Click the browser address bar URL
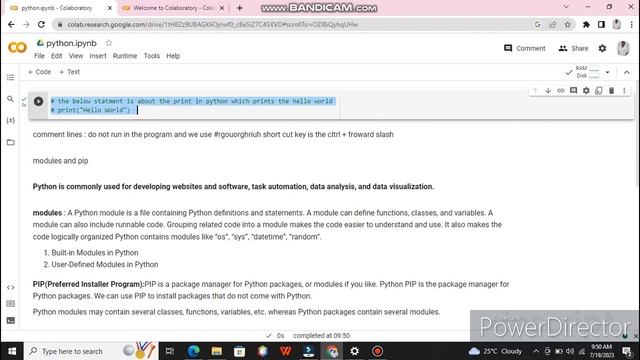Screen dimensions: 640x360 pos(212,24)
